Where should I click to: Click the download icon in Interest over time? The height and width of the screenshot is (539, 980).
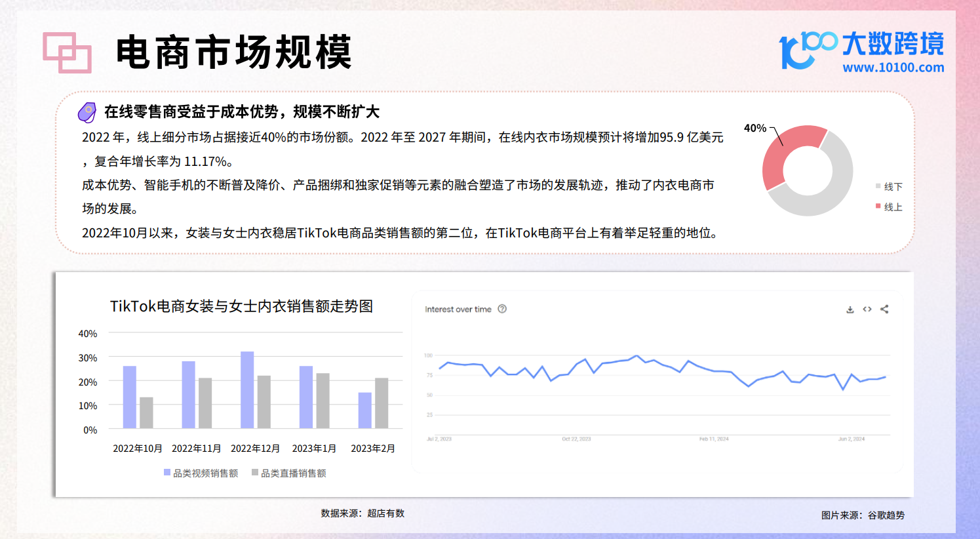[850, 309]
